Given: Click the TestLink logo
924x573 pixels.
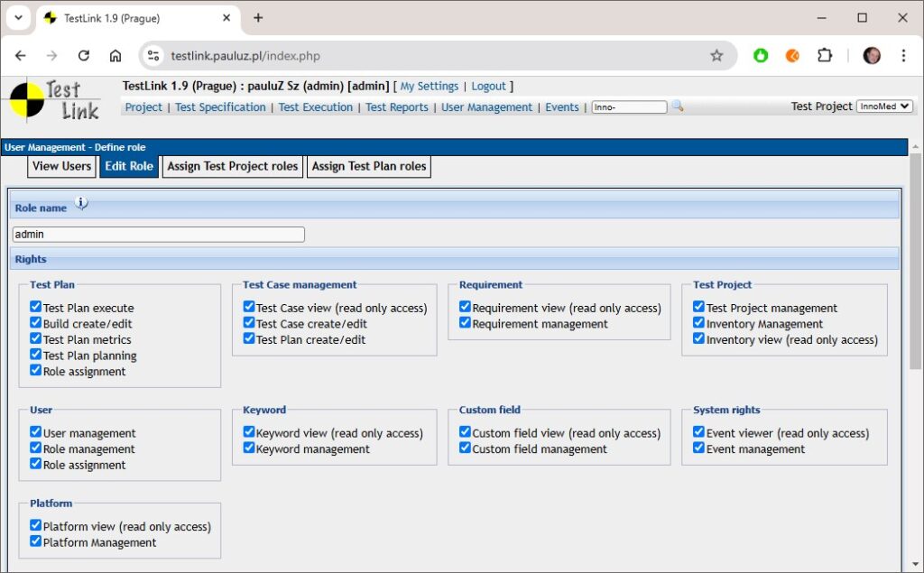Looking at the screenshot, I should (56, 100).
